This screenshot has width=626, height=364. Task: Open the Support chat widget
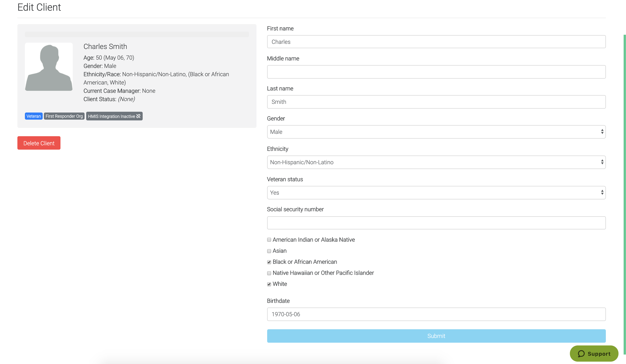click(x=594, y=353)
